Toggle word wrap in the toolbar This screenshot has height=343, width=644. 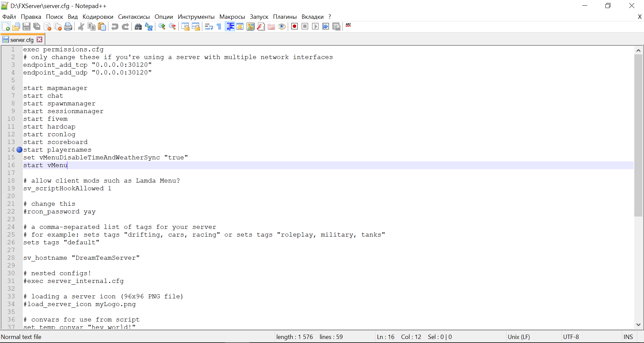coord(209,27)
